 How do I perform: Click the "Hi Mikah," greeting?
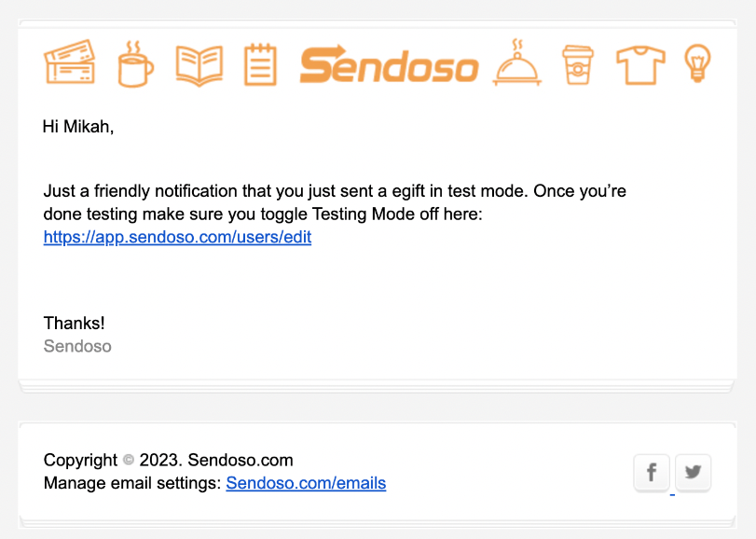click(x=78, y=127)
